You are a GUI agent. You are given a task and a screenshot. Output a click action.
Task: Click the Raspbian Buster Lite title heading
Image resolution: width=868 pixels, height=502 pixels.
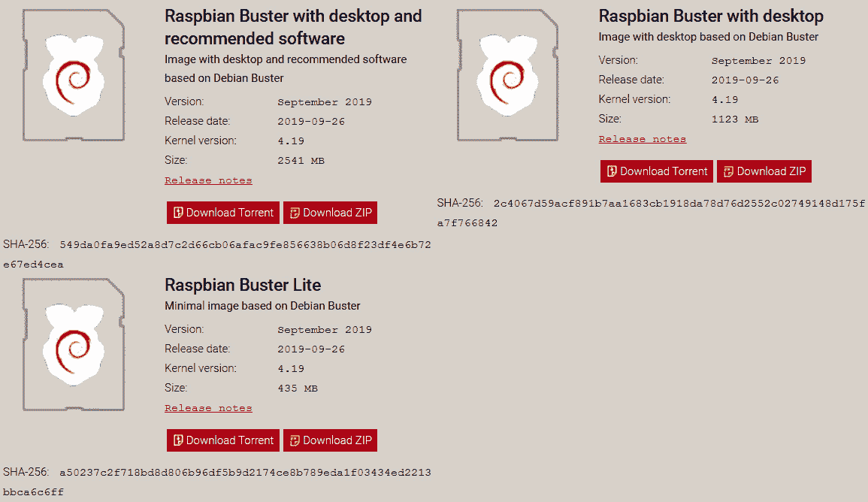coord(242,285)
